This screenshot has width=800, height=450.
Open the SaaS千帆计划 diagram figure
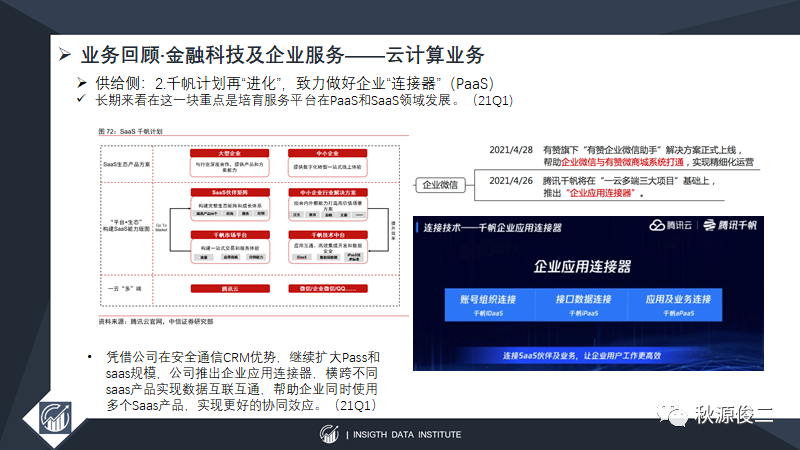(250, 226)
